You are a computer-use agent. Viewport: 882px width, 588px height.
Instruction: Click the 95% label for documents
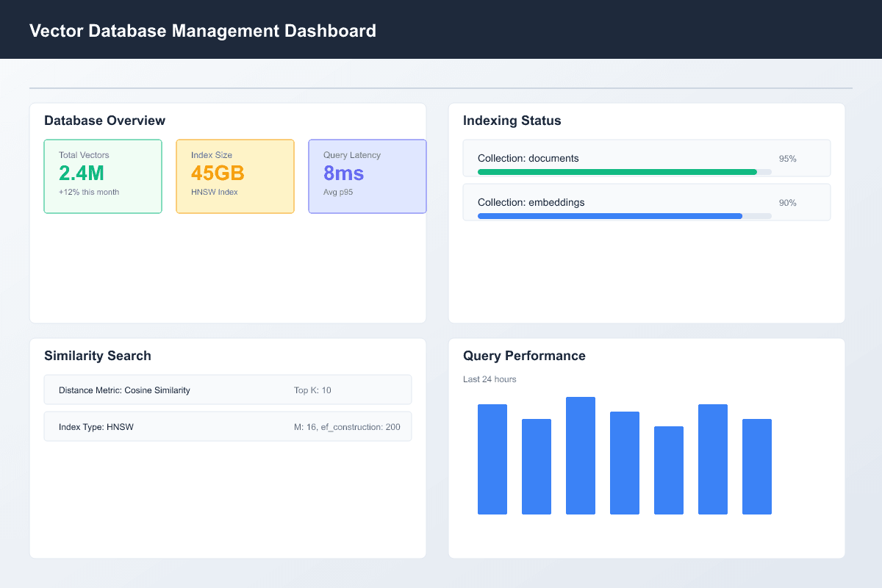pos(787,159)
